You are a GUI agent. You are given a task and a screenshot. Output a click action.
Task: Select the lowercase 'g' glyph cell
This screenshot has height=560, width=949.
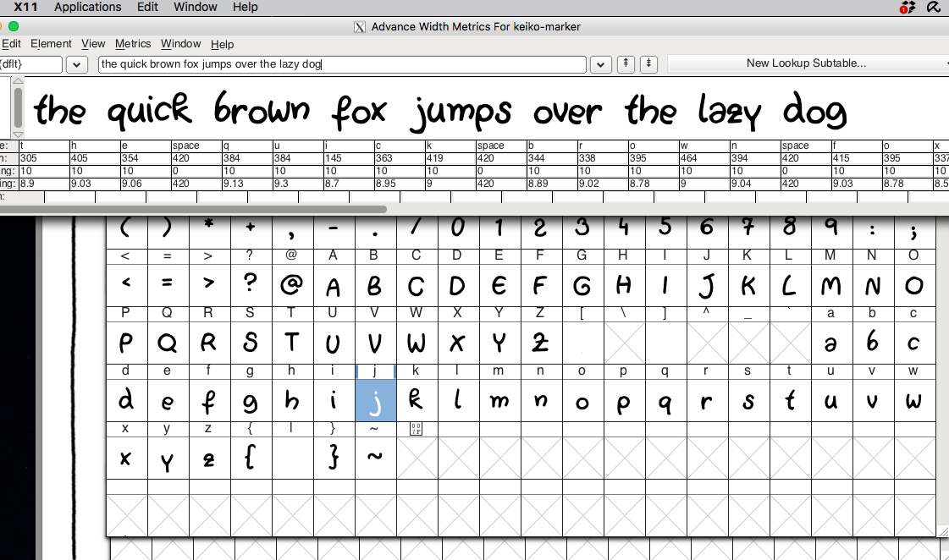tap(251, 400)
